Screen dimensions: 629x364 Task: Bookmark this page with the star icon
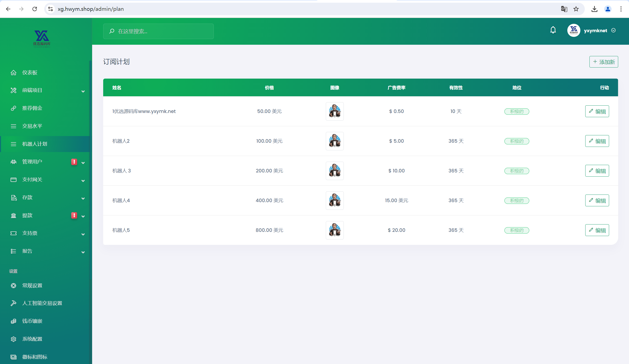pyautogui.click(x=576, y=9)
